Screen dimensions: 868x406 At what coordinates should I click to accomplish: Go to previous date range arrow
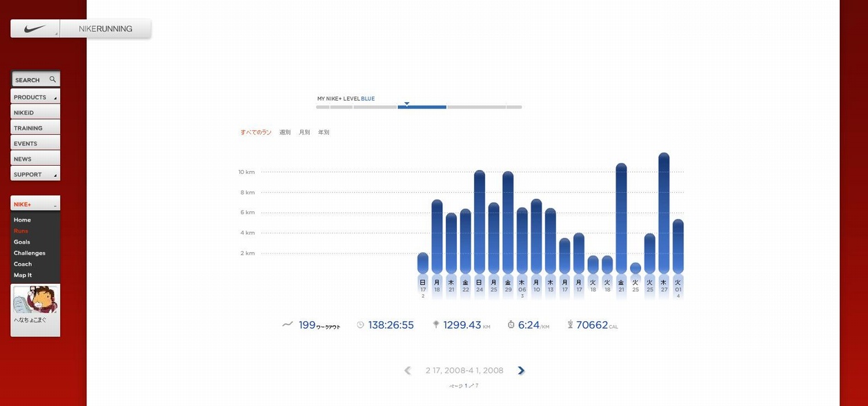coord(408,371)
